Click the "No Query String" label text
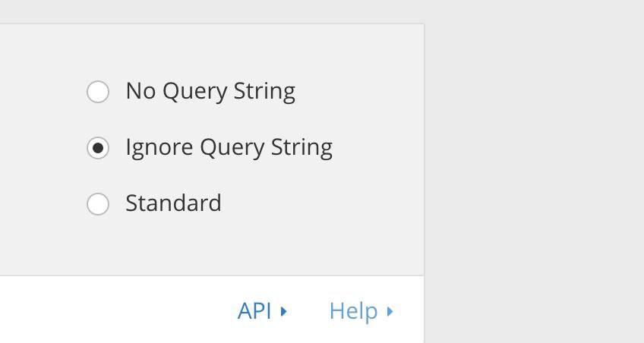The height and width of the screenshot is (343, 644). pyautogui.click(x=210, y=91)
